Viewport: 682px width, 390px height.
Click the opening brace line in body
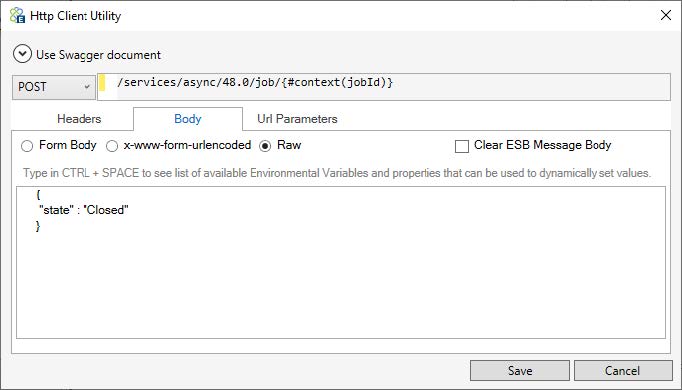pyautogui.click(x=38, y=194)
